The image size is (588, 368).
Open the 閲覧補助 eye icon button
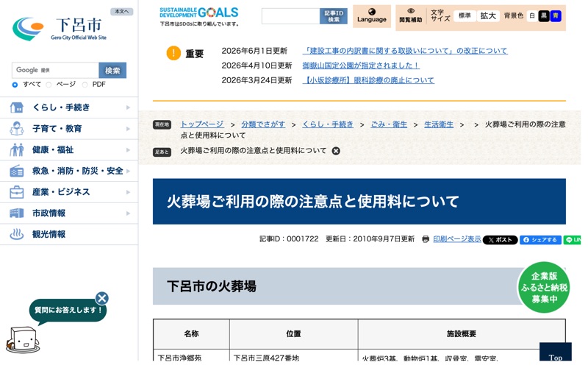411,16
